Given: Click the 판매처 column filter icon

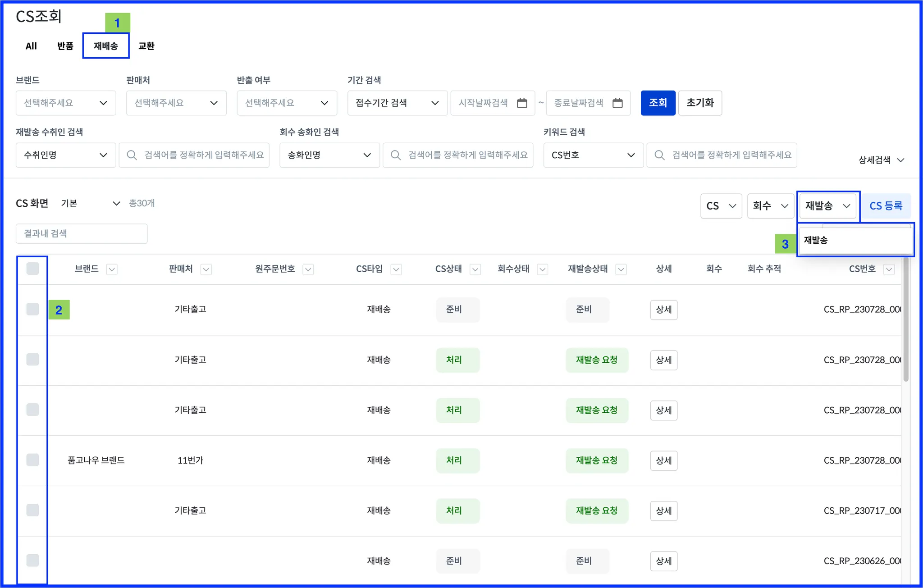Looking at the screenshot, I should (x=206, y=269).
